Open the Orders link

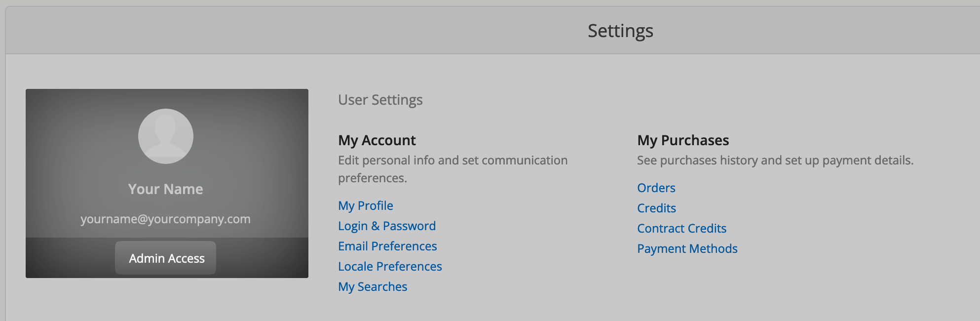tap(656, 188)
